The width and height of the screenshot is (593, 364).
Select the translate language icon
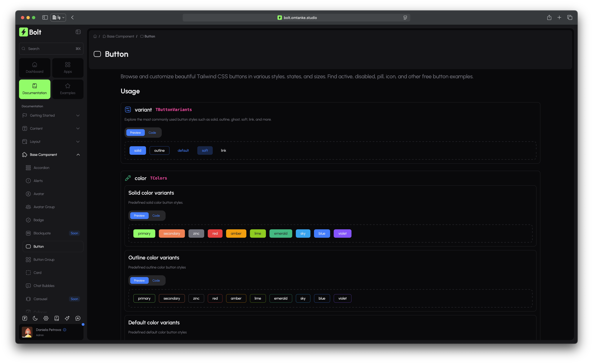click(25, 318)
